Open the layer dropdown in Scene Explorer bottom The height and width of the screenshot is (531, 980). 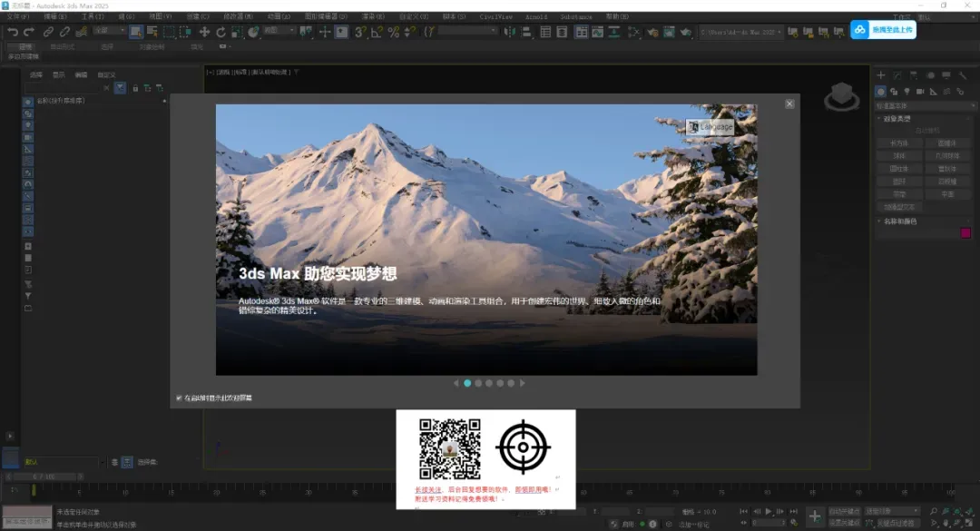tap(102, 462)
